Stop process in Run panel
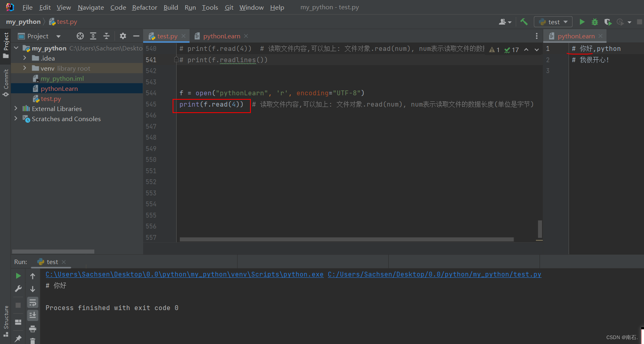The height and width of the screenshot is (344, 644). tap(18, 305)
